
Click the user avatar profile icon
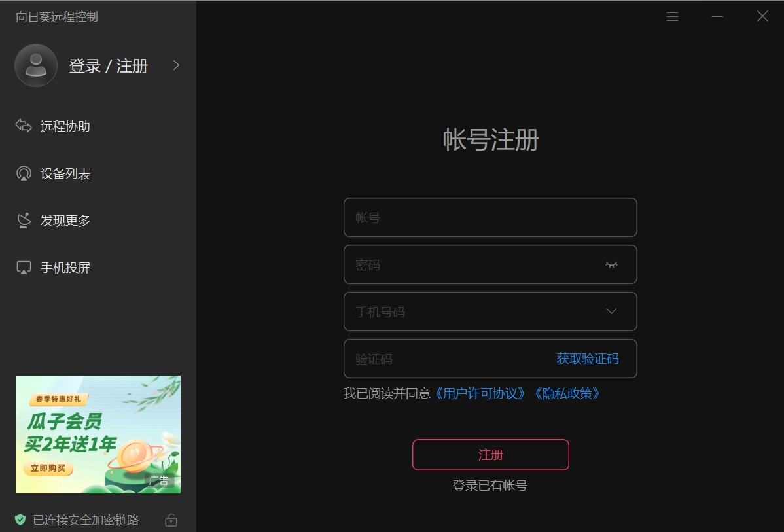pos(35,65)
